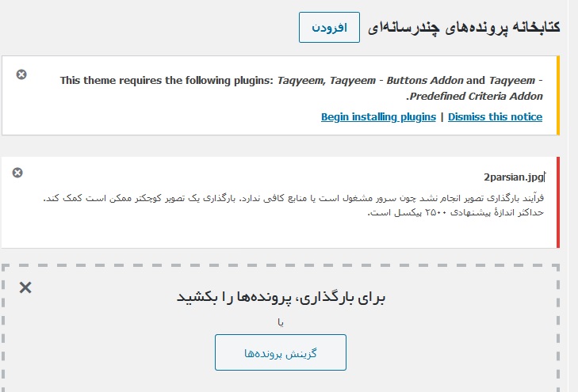
Task: Click the red error stripe of upload notice
Action: 558,203
